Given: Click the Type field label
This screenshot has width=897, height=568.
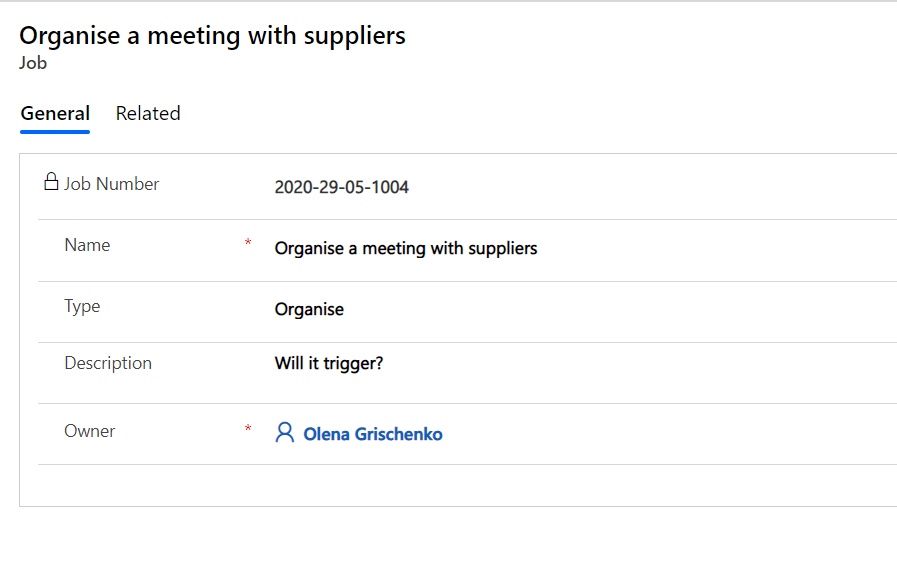Looking at the screenshot, I should (82, 306).
